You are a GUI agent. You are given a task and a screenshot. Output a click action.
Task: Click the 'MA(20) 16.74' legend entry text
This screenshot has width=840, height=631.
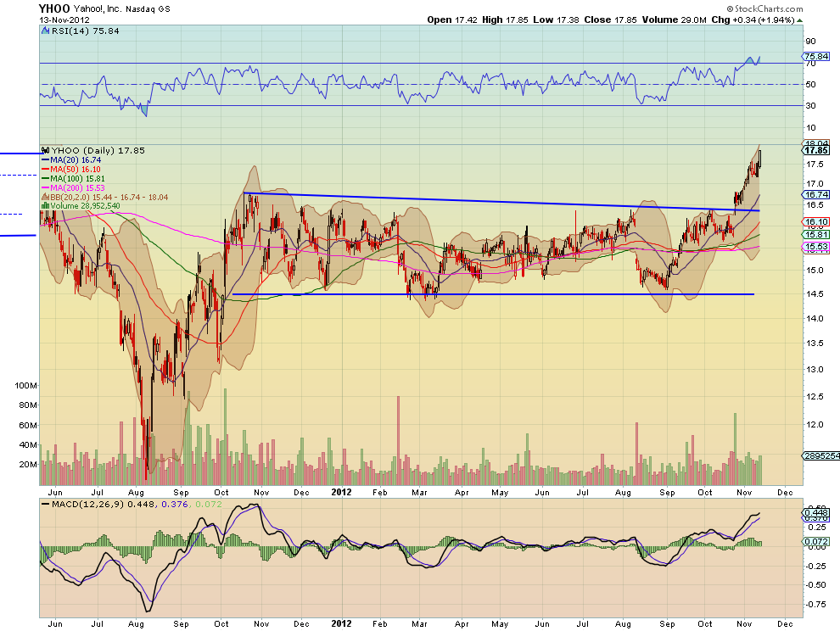click(x=76, y=160)
